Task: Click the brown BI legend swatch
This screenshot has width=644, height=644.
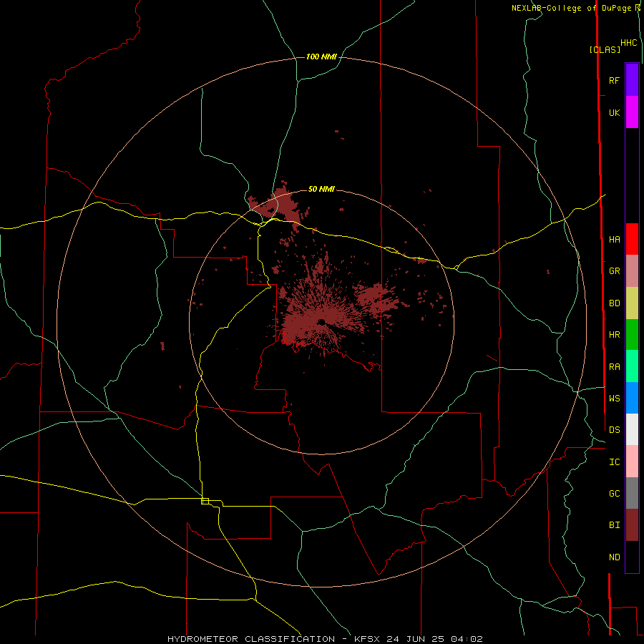Action: click(632, 525)
